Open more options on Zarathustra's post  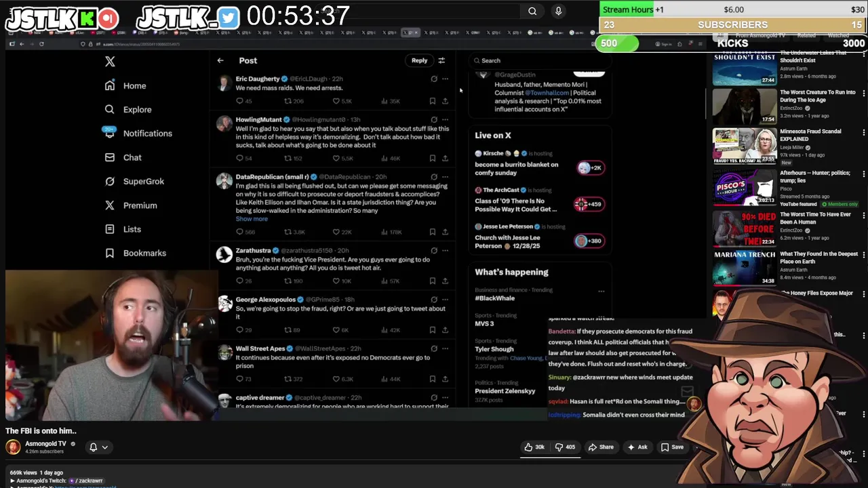coord(445,250)
